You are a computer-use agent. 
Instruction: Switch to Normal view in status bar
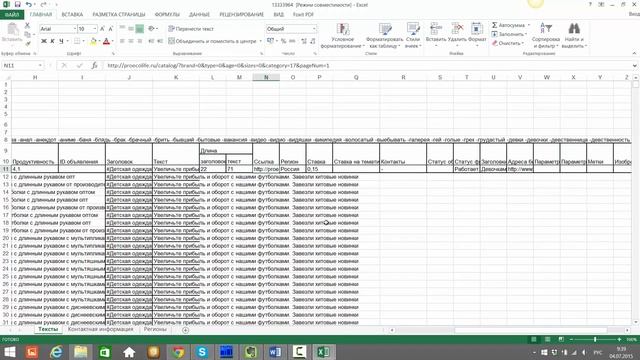[533, 340]
